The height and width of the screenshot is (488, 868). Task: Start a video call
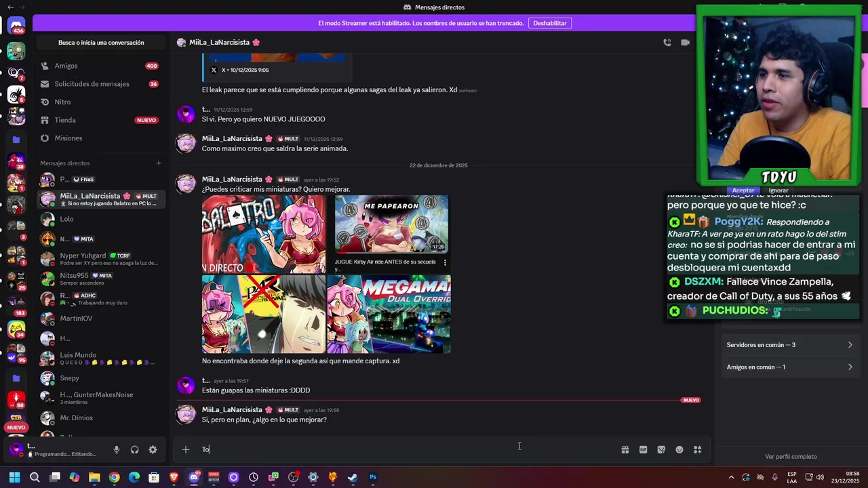685,42
